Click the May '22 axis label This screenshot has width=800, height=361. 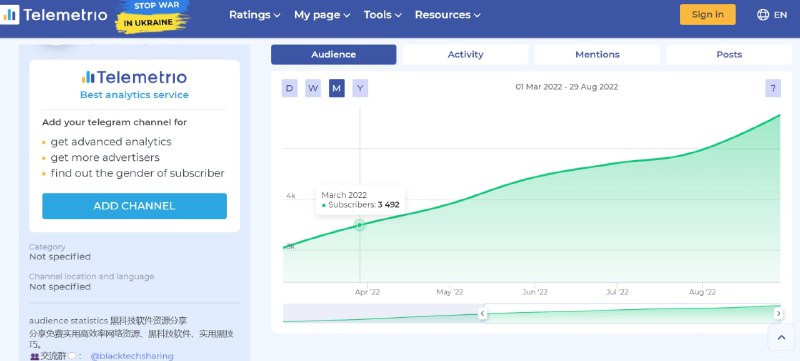pos(450,292)
